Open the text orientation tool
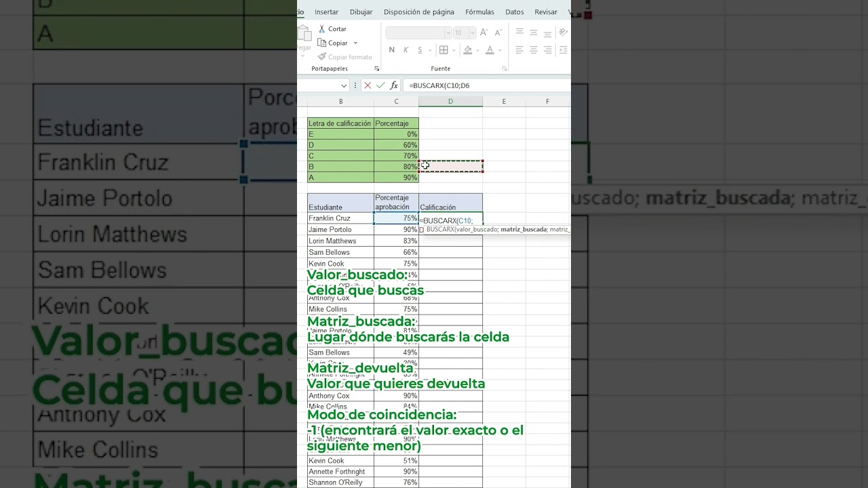Screen dimensions: 868x488 point(563,33)
